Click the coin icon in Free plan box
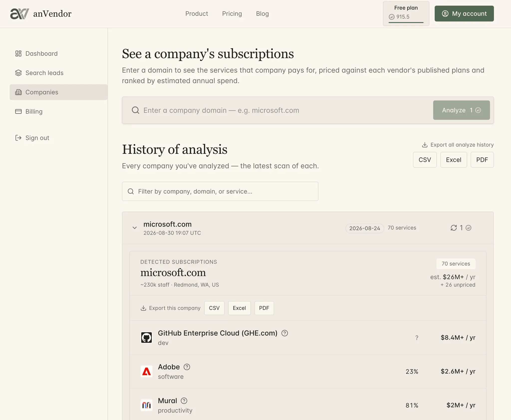The image size is (511, 420). (x=392, y=17)
